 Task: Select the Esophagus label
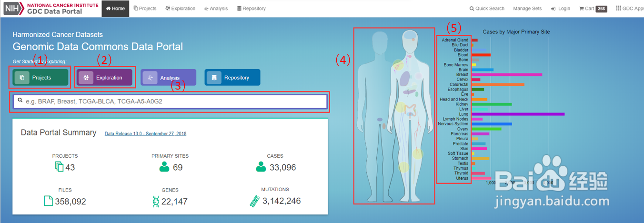[x=458, y=90]
